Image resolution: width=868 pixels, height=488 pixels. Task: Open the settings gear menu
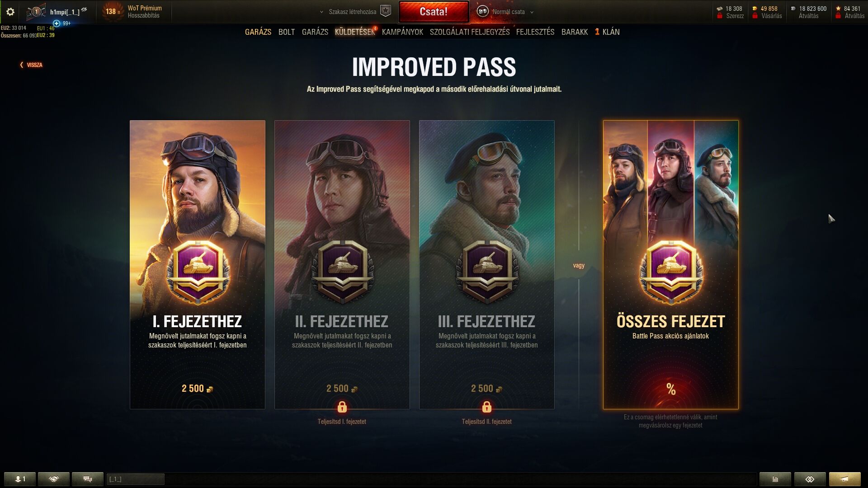(x=10, y=12)
